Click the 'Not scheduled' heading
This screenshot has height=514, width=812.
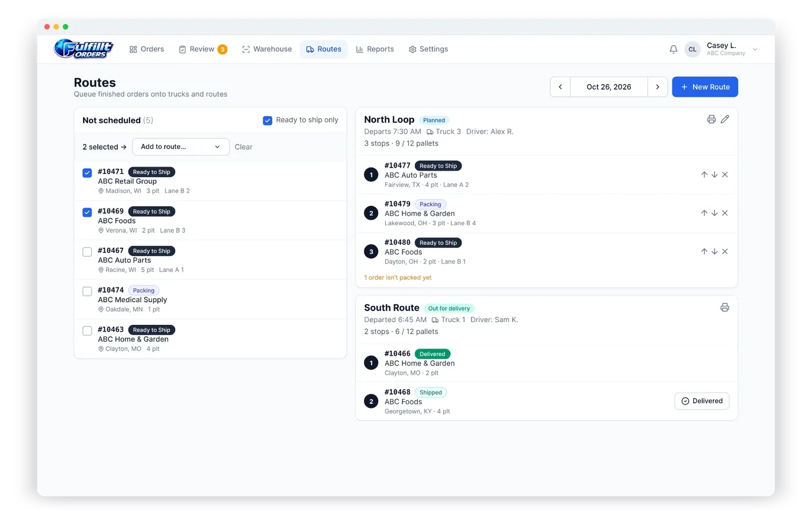pyautogui.click(x=111, y=120)
